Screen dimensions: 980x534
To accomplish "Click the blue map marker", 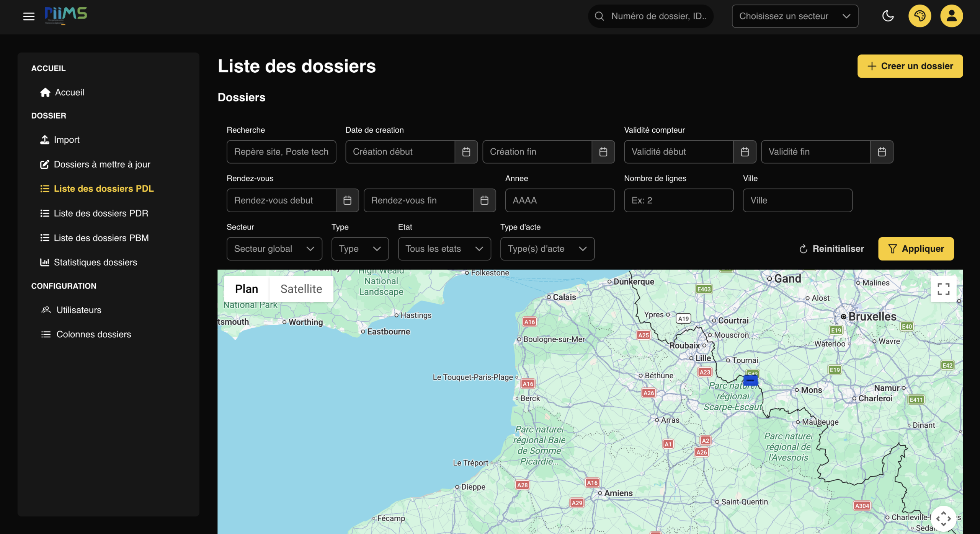I will (x=750, y=380).
